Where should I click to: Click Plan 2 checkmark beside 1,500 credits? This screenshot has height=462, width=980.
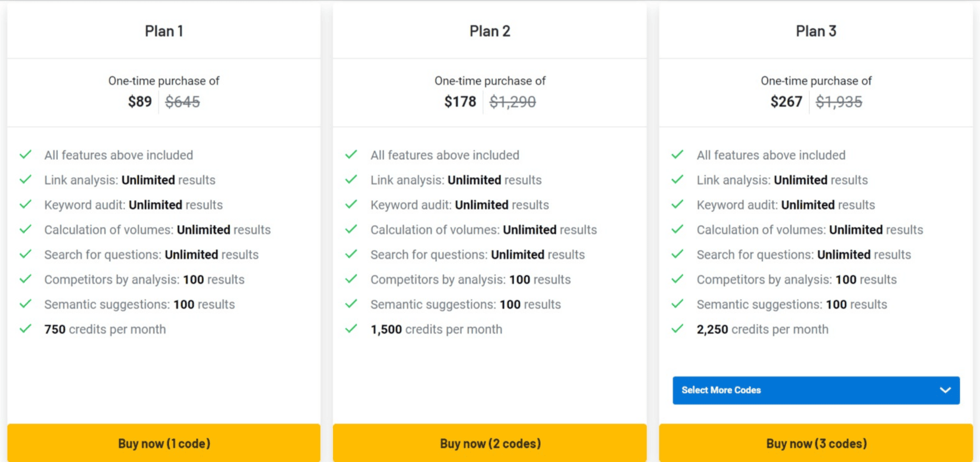(x=351, y=328)
